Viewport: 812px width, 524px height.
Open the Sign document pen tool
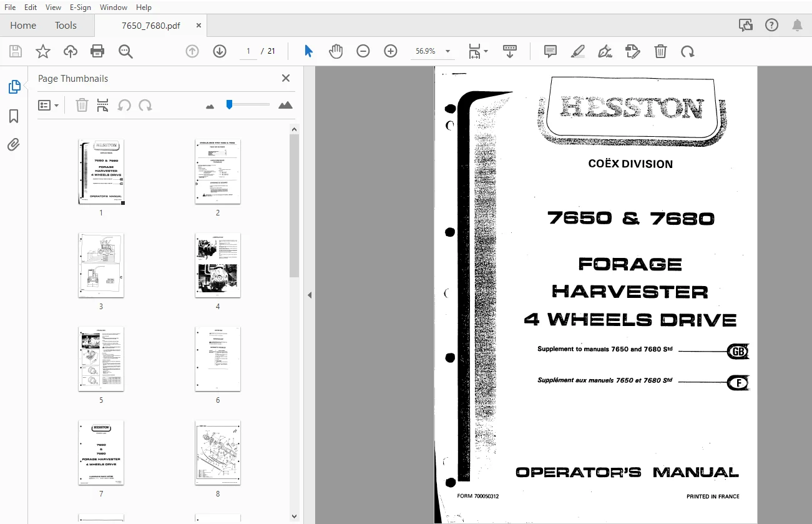pos(605,51)
